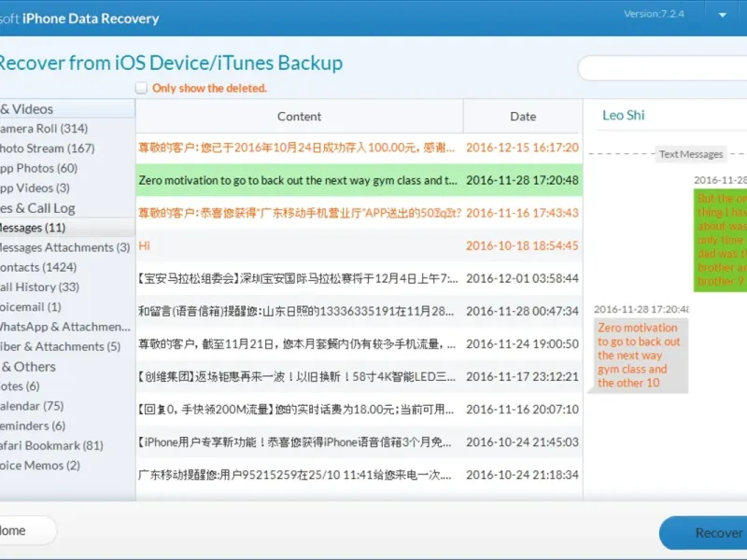The image size is (747, 560).
Task: Select Messages (11) in the sidebar
Action: (67, 228)
